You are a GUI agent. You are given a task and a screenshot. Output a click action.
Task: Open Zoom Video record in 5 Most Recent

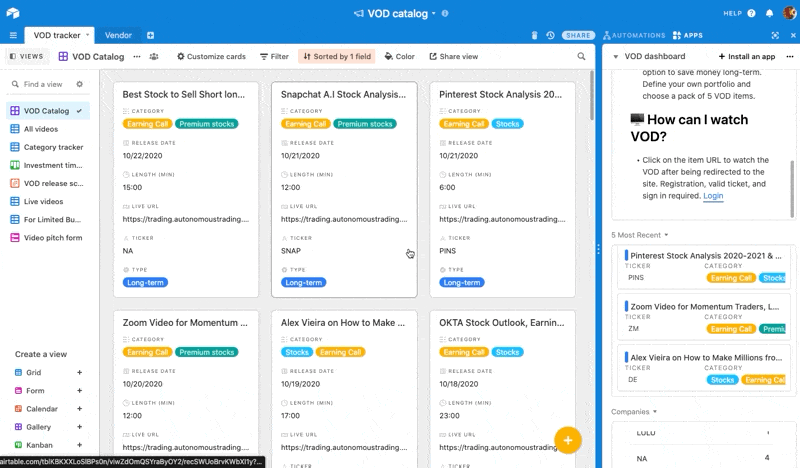pos(706,317)
